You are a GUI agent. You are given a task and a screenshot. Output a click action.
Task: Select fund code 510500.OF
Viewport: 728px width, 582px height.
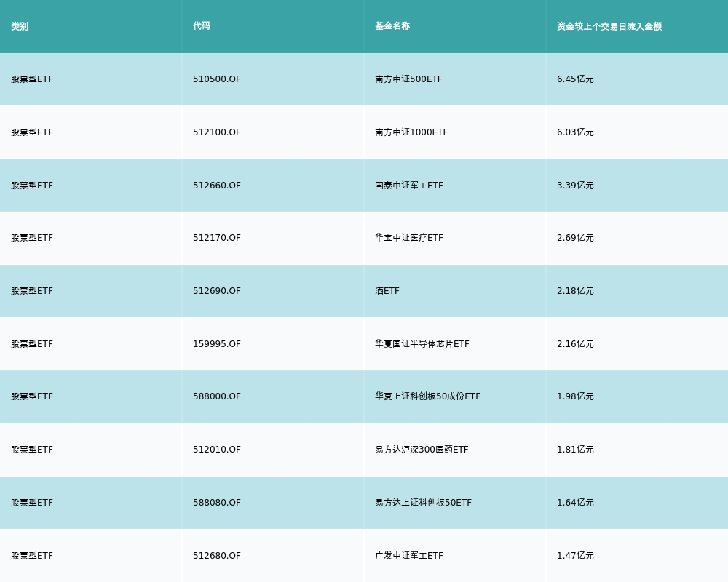coord(217,79)
